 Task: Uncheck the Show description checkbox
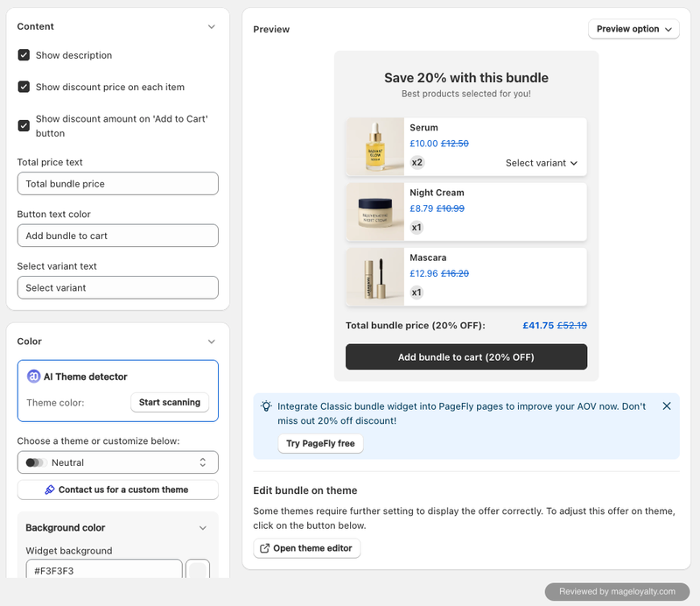click(x=24, y=55)
